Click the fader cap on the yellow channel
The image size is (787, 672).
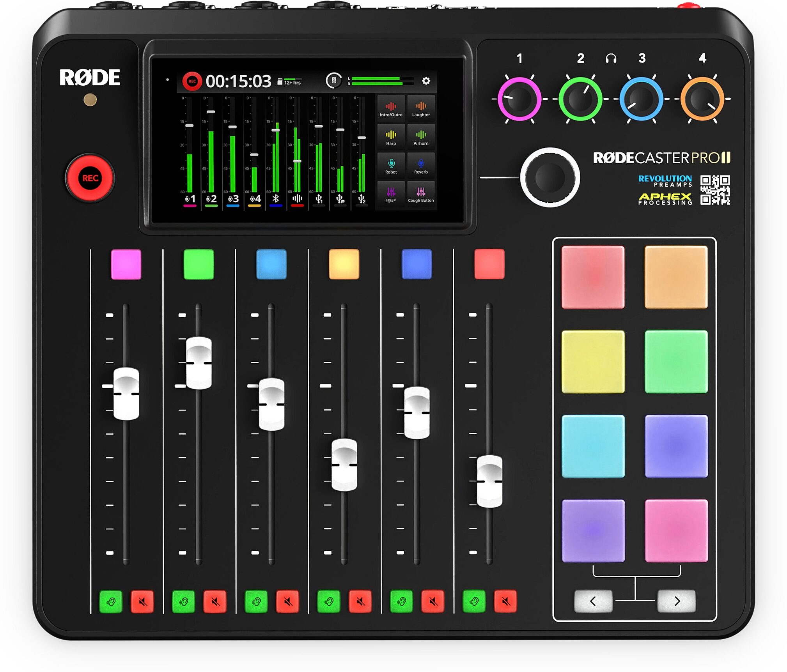tap(344, 465)
